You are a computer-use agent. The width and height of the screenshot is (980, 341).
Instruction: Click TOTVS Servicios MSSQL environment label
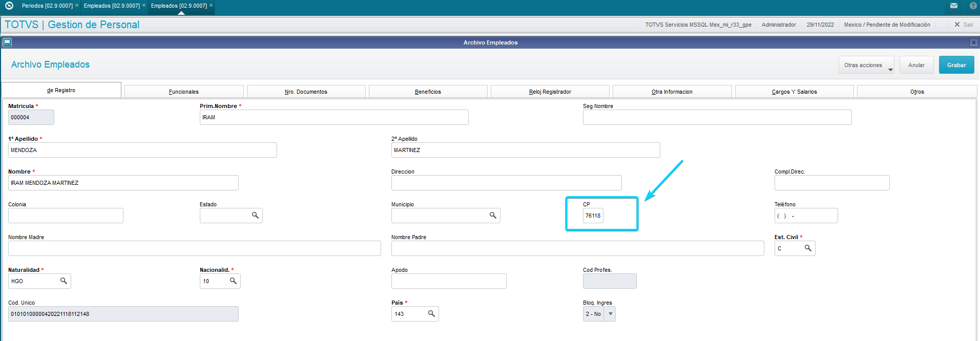698,25
